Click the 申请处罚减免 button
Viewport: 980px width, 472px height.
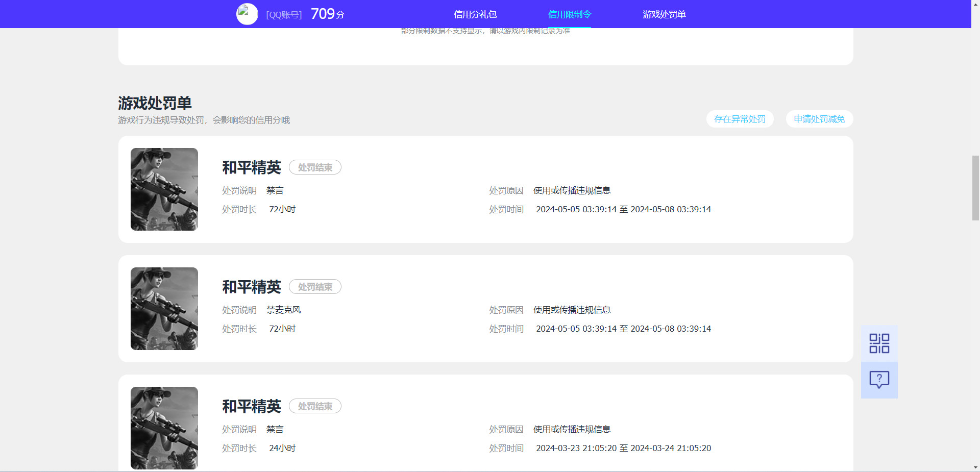[819, 119]
